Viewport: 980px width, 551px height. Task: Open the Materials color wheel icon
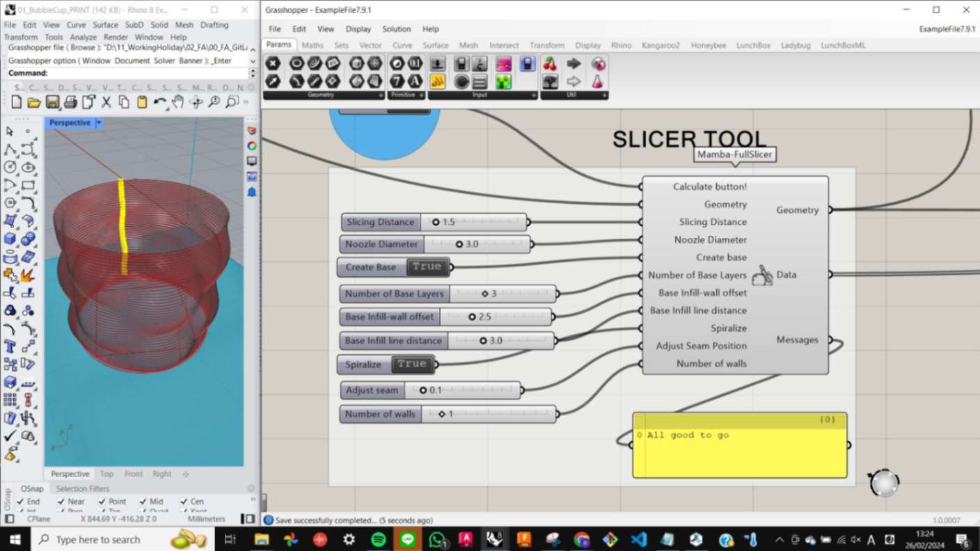pos(251,145)
